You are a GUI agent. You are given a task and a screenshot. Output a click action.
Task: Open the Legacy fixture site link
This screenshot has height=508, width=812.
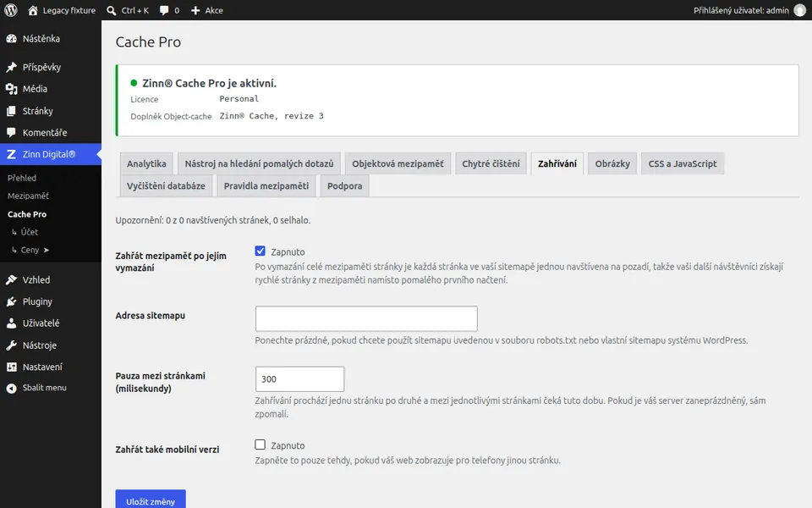pos(62,10)
